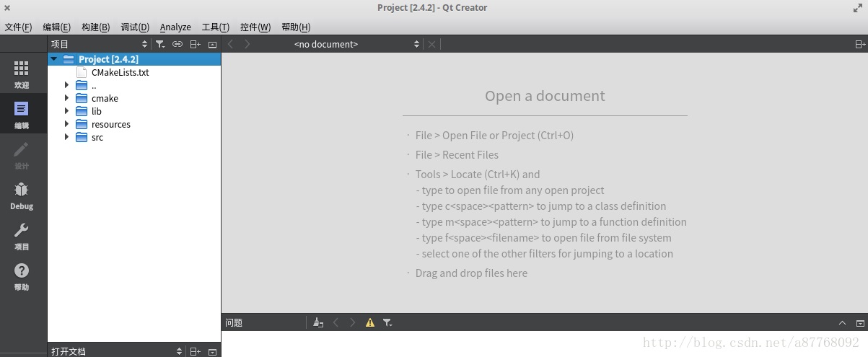Select the src folder label

(x=97, y=137)
